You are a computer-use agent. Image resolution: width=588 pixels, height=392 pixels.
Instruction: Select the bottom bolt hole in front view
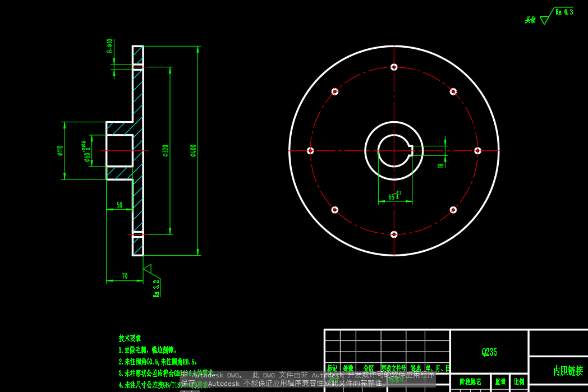tap(394, 234)
